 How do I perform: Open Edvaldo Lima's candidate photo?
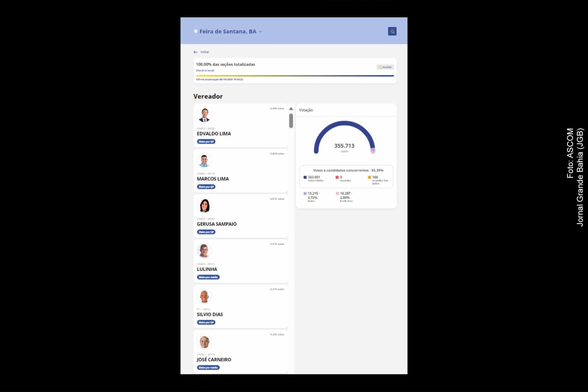pyautogui.click(x=204, y=115)
